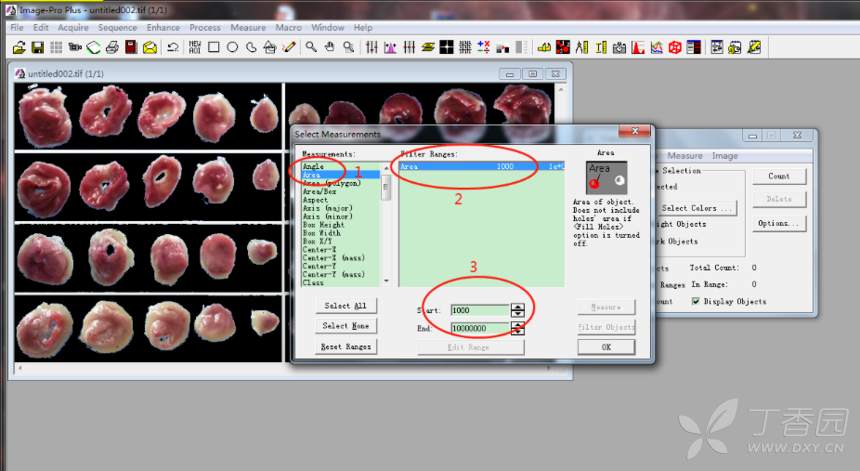
Task: Click the red 3D cube icon
Action: 675,47
